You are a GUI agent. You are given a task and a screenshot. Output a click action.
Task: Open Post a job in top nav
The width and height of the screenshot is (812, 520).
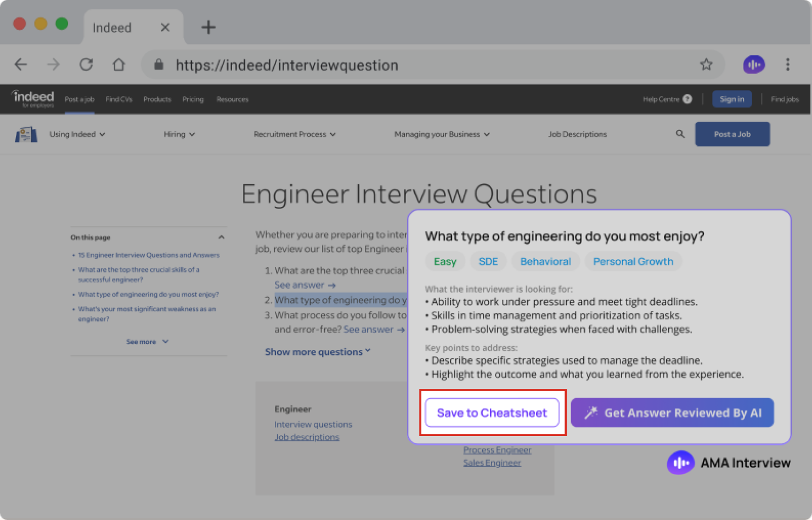click(x=80, y=99)
